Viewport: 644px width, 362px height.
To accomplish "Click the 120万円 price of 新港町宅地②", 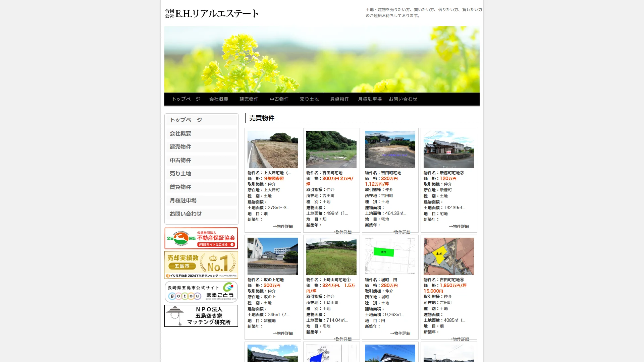I will point(448,179).
